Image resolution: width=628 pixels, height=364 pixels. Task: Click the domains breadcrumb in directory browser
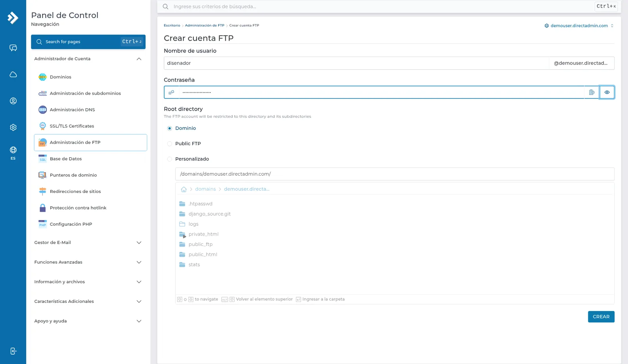tap(205, 189)
